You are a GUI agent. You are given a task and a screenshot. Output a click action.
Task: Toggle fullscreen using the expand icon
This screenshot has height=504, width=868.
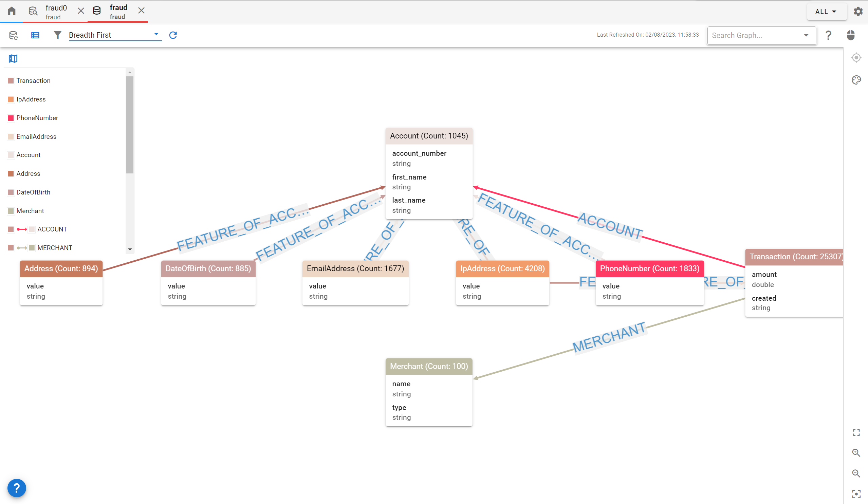point(857,433)
